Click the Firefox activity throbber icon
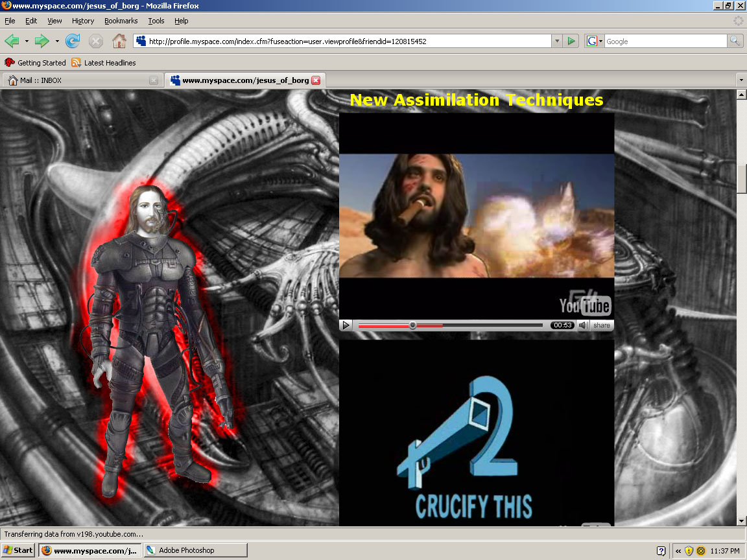 pyautogui.click(x=739, y=21)
